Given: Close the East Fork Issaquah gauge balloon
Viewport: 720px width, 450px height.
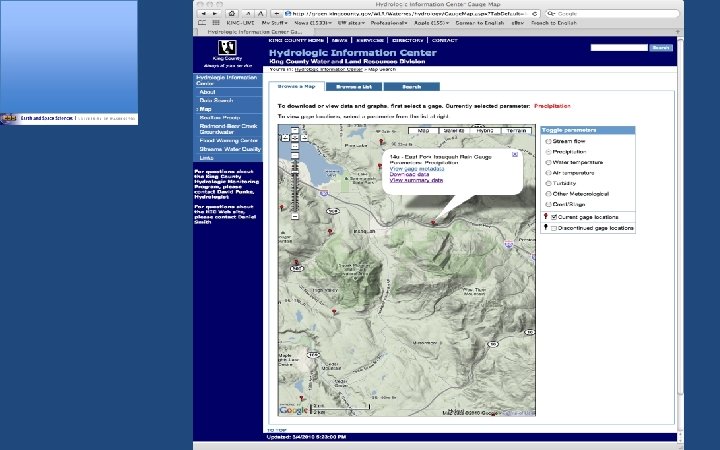Looking at the screenshot, I should (x=515, y=155).
